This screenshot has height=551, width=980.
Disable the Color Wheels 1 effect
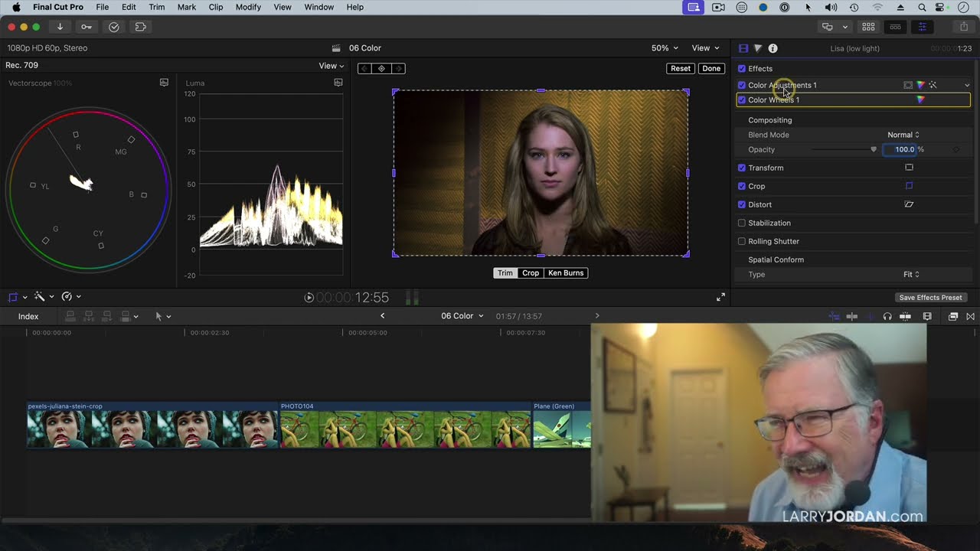tap(741, 99)
